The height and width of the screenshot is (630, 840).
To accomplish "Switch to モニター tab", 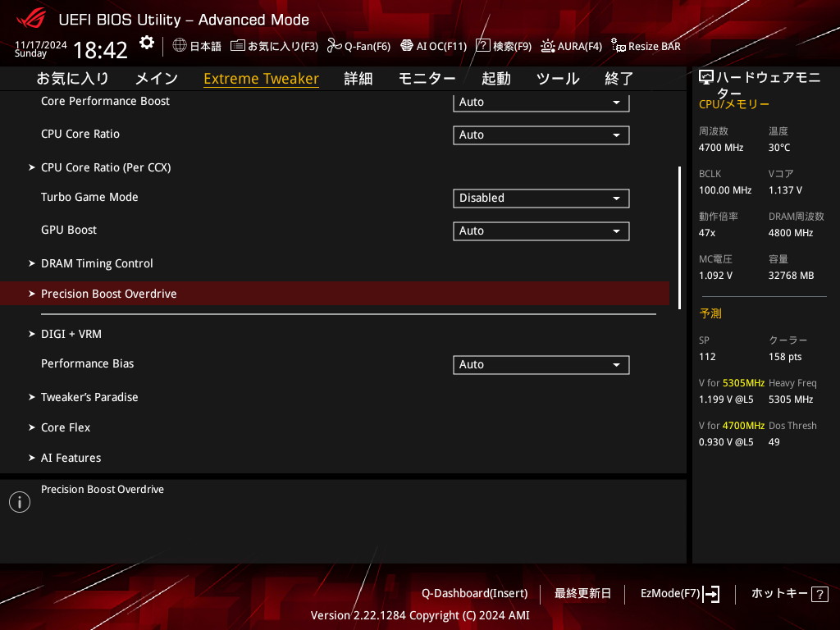I will (x=427, y=79).
